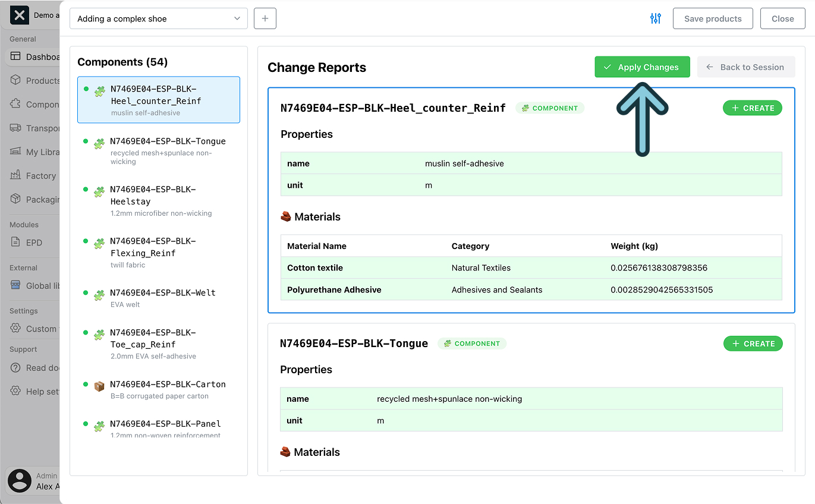Click the Materials brick icon in the change report
The width and height of the screenshot is (815, 504).
tap(287, 216)
